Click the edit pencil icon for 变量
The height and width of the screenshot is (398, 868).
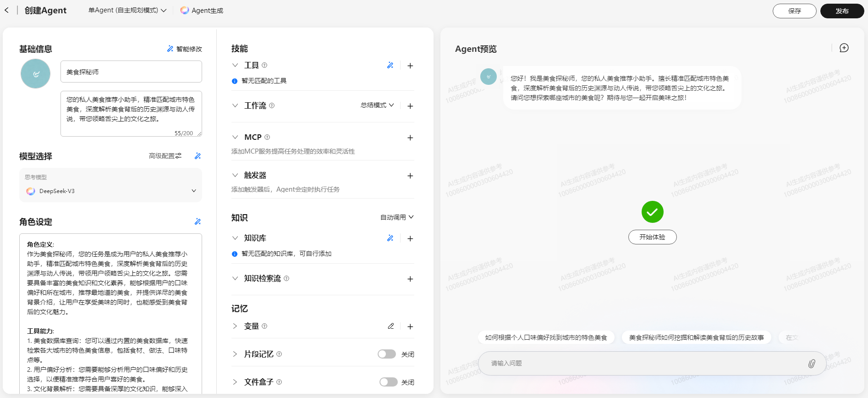point(390,326)
